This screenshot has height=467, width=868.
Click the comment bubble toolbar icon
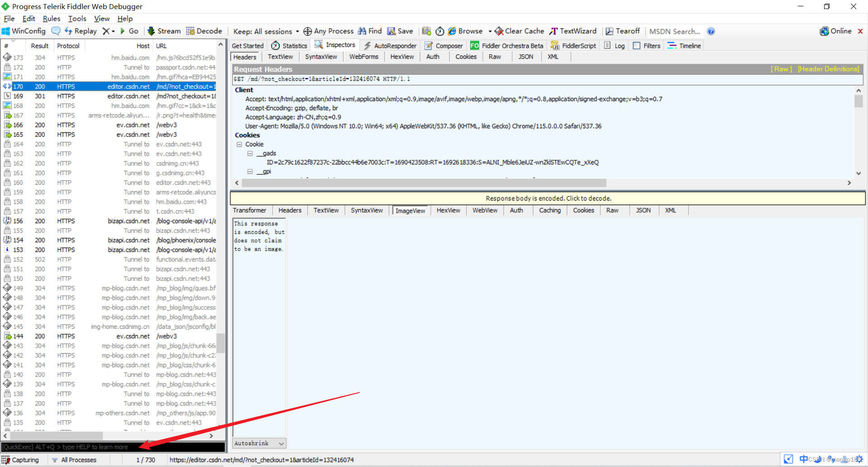tap(56, 31)
